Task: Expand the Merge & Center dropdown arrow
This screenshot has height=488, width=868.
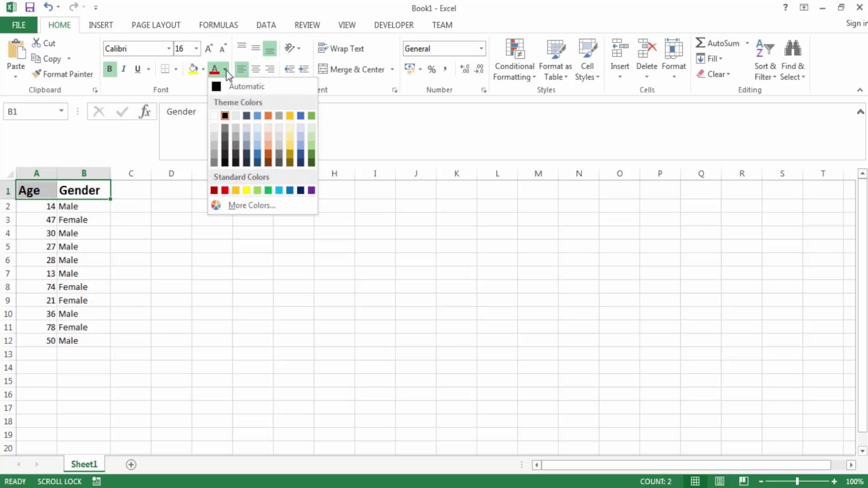Action: 392,69
